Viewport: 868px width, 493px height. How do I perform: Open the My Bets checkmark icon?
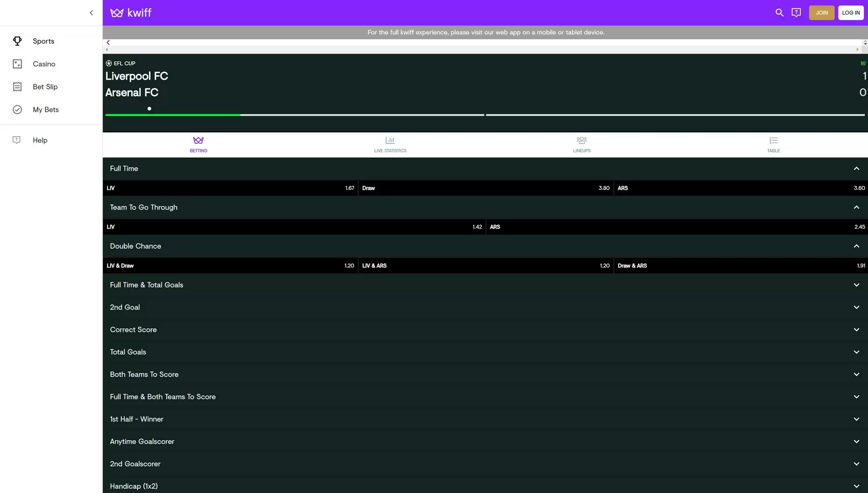[x=17, y=110]
